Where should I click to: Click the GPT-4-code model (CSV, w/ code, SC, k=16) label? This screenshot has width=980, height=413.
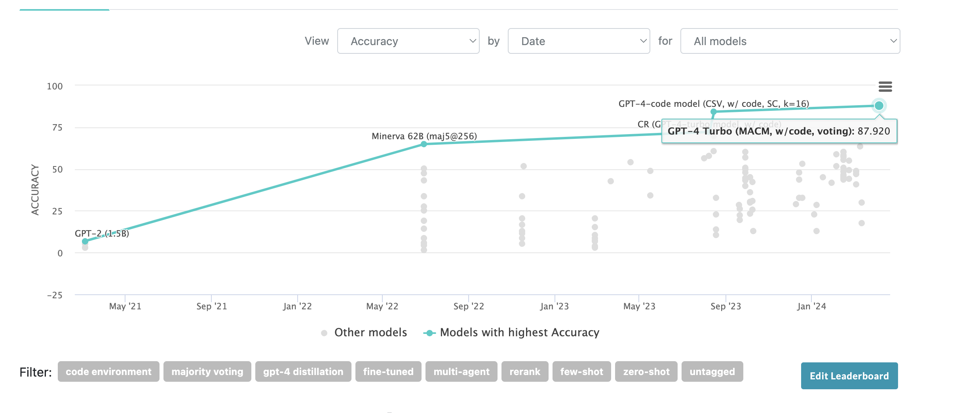[714, 104]
